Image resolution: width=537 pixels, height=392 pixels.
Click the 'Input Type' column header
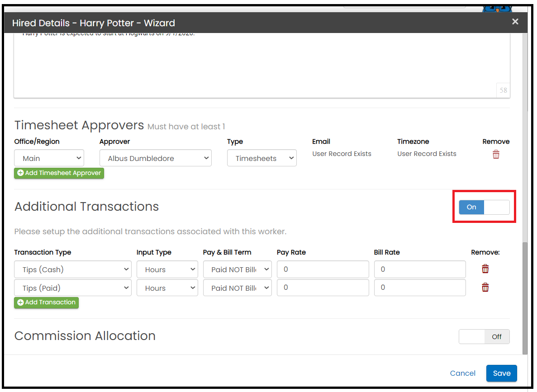click(154, 252)
